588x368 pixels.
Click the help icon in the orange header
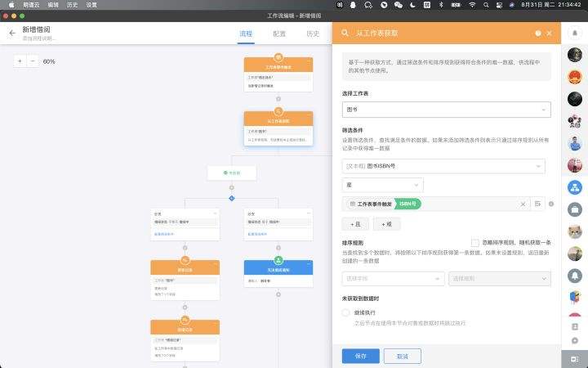(x=537, y=34)
